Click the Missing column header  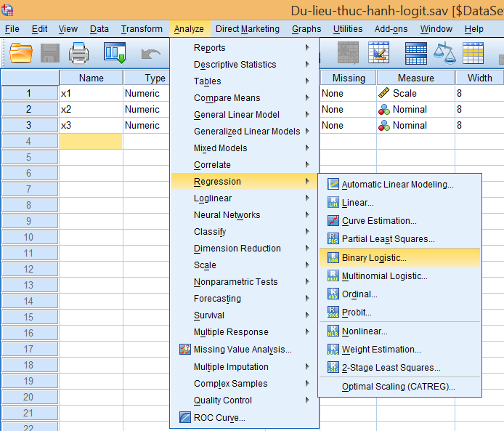click(349, 78)
